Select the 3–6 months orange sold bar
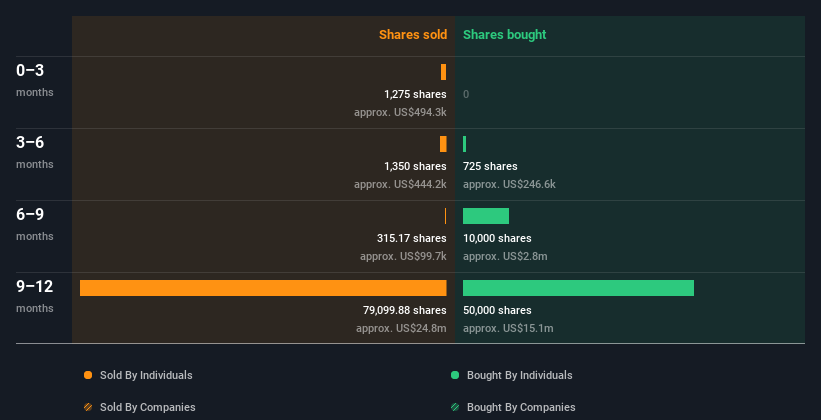This screenshot has width=821, height=420. coord(443,144)
